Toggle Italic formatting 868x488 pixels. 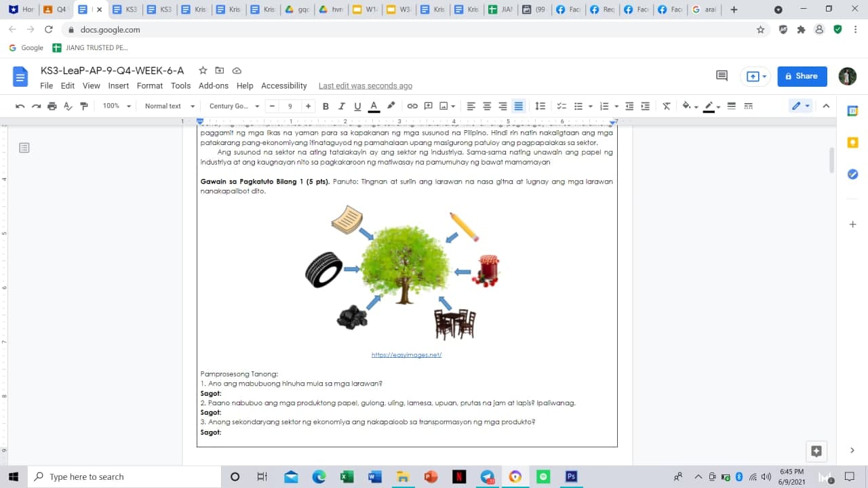click(x=341, y=106)
